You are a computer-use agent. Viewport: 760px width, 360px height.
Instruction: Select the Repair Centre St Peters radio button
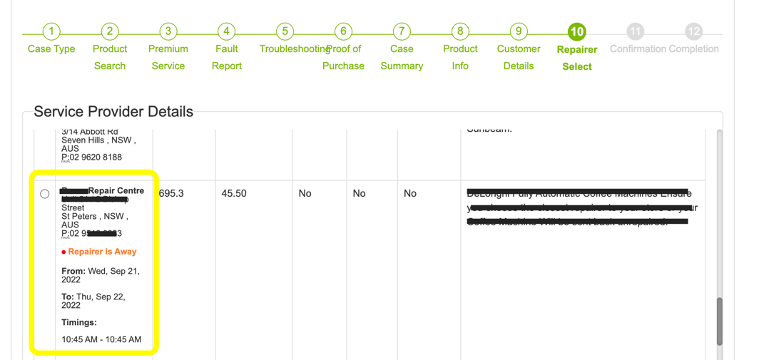[45, 194]
